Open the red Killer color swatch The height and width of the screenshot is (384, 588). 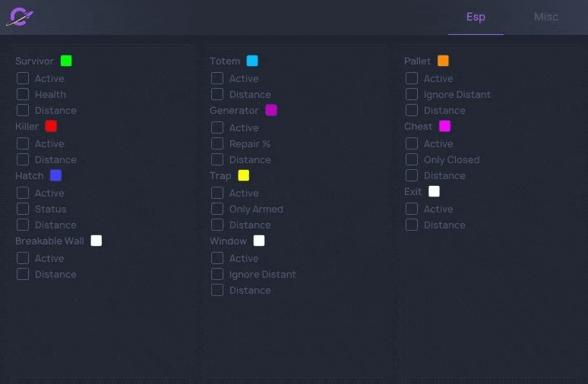click(51, 126)
